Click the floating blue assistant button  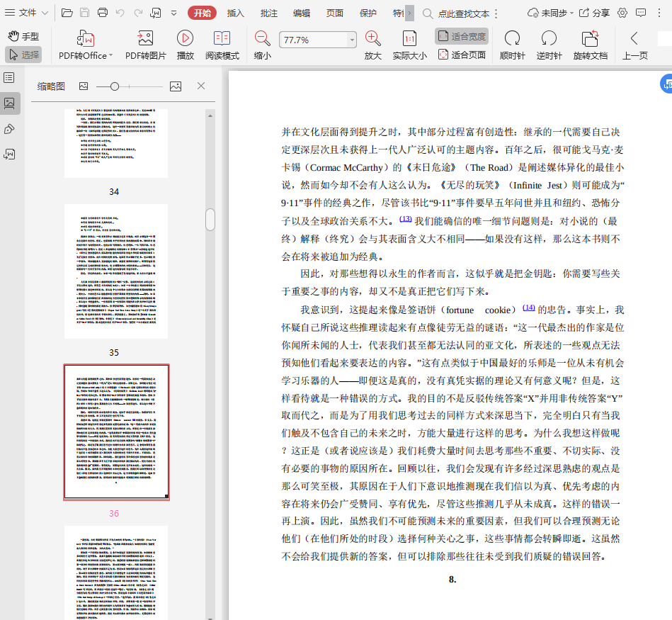point(666,84)
